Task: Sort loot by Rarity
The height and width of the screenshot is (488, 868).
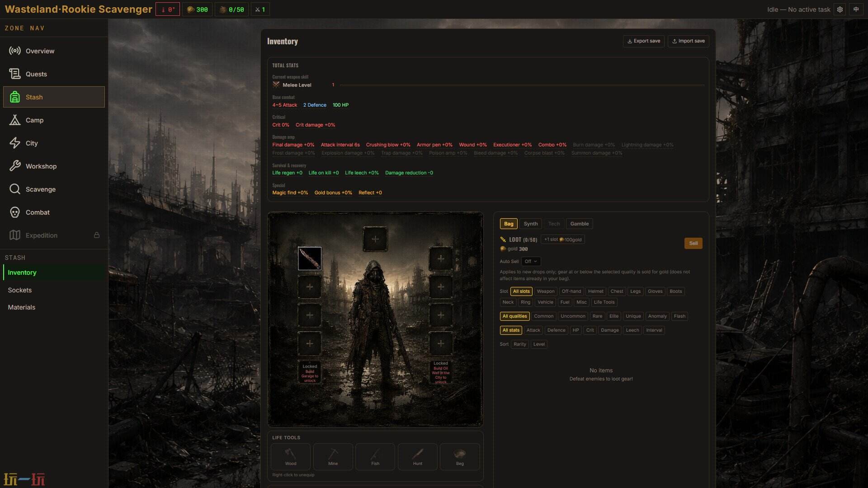Action: tap(520, 344)
